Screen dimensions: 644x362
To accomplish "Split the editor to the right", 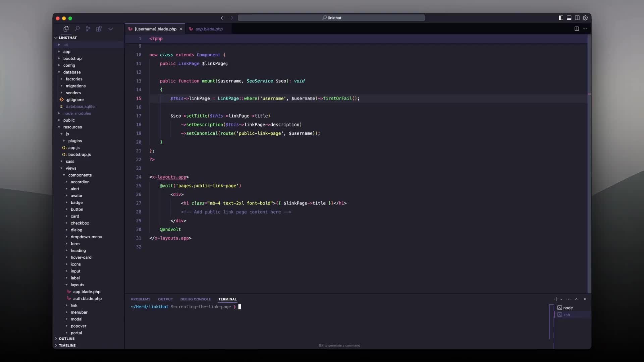I will tap(577, 29).
